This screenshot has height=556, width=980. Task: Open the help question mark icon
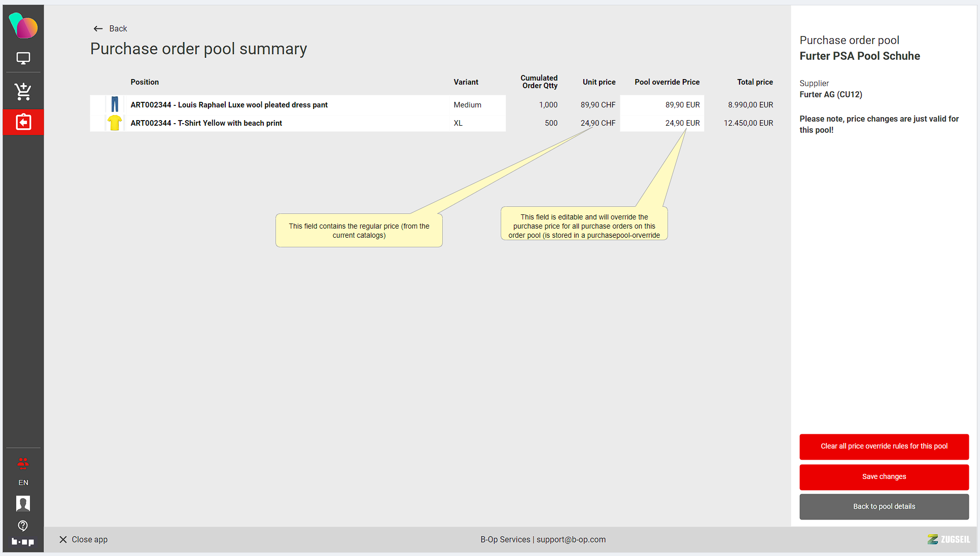tap(23, 526)
